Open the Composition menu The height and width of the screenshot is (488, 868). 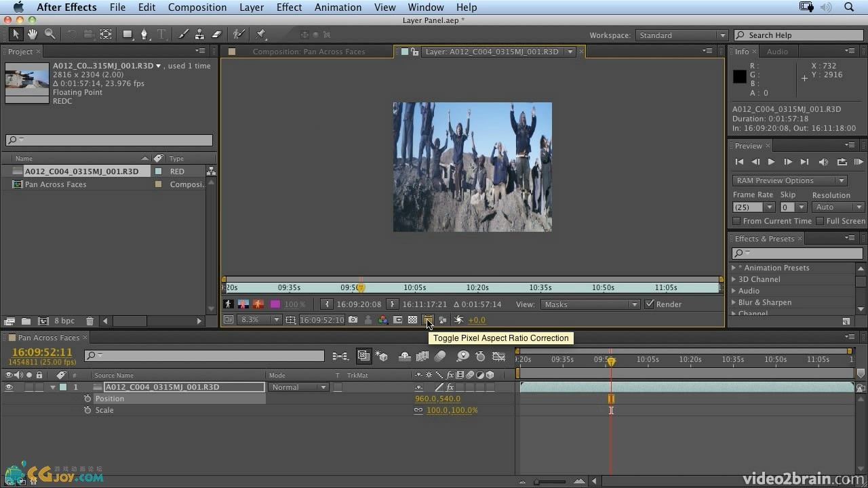tap(197, 7)
